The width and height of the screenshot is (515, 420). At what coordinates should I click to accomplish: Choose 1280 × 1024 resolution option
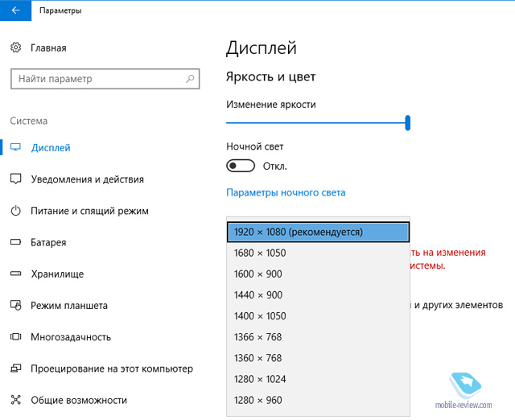click(x=318, y=379)
